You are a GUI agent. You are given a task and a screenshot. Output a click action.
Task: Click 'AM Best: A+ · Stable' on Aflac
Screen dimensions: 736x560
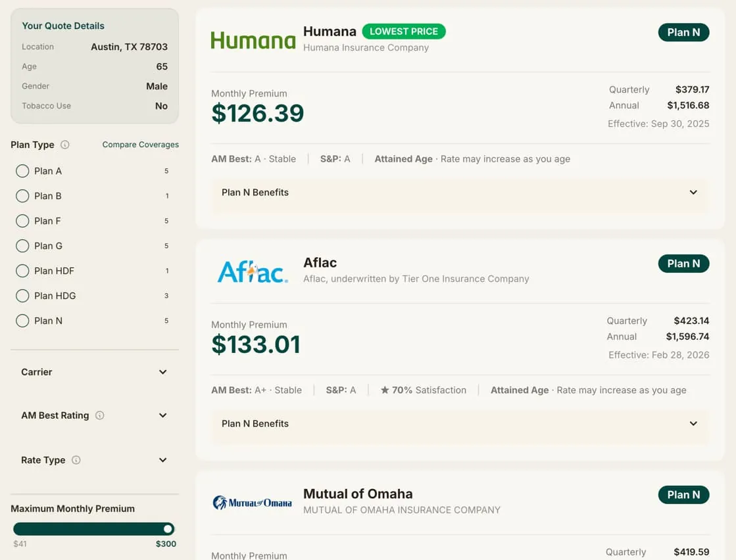(x=257, y=390)
